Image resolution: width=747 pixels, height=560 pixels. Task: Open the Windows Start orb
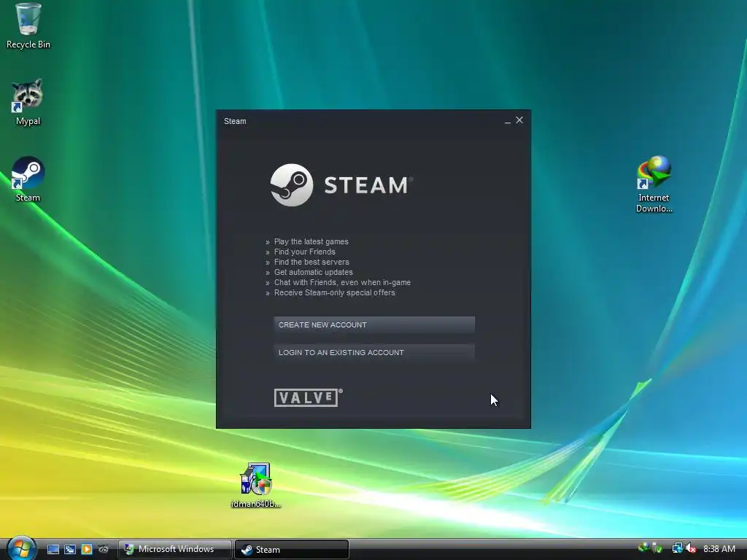(x=21, y=548)
